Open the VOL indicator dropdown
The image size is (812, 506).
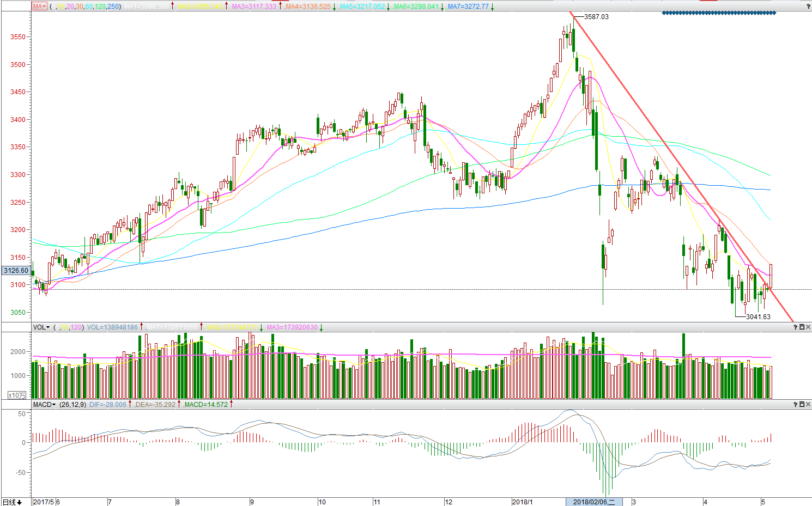click(x=41, y=327)
